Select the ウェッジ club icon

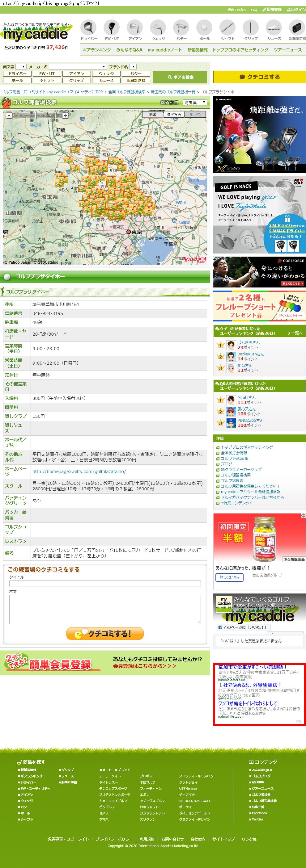tap(158, 30)
